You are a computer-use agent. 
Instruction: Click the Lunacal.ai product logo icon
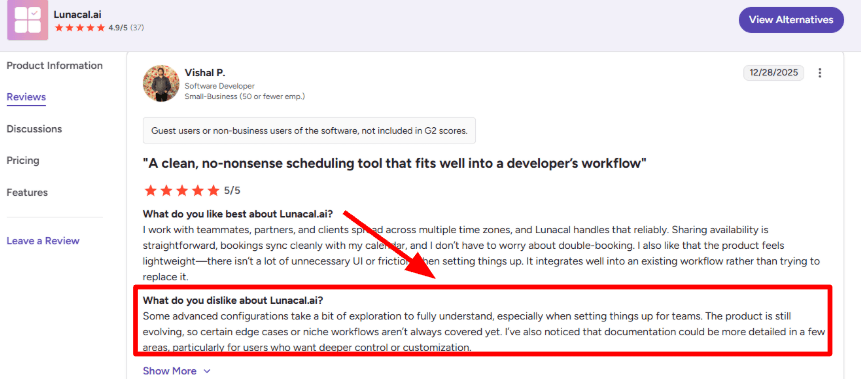pyautogui.click(x=27, y=20)
